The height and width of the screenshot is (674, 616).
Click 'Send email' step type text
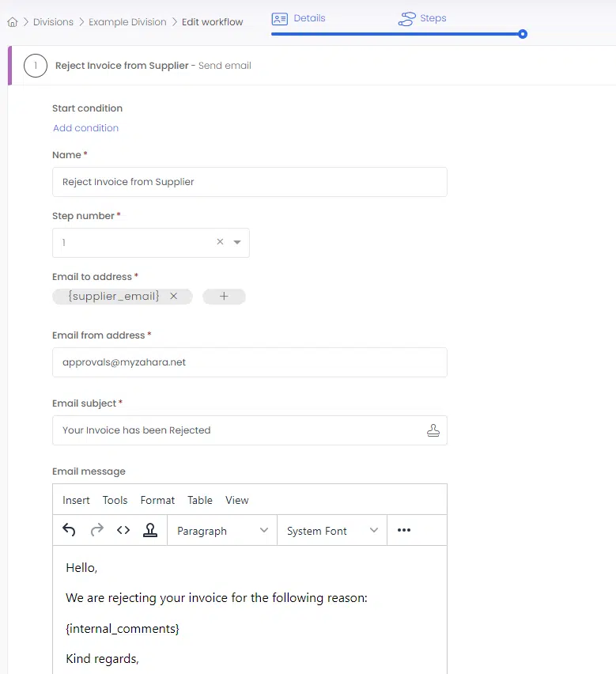(x=225, y=66)
